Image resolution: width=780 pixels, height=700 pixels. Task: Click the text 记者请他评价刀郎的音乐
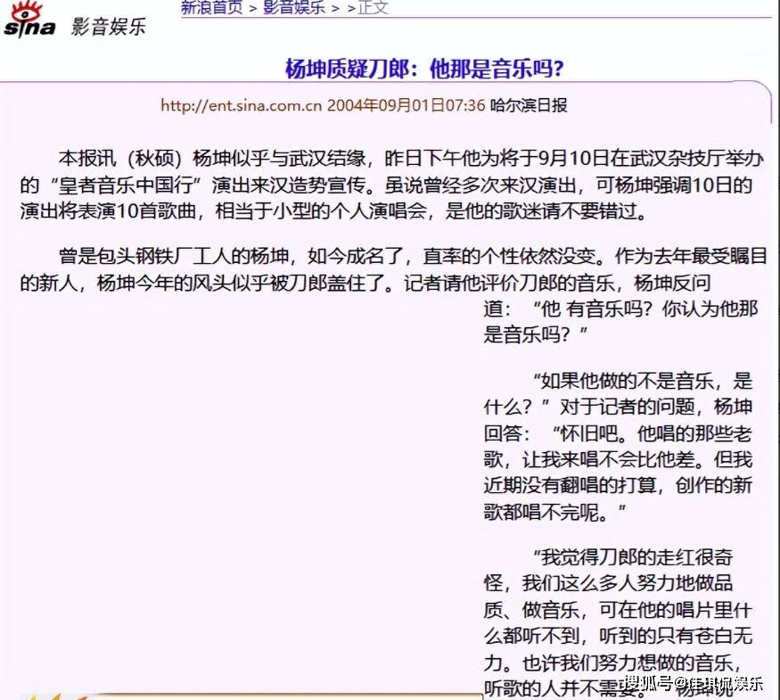pyautogui.click(x=509, y=283)
